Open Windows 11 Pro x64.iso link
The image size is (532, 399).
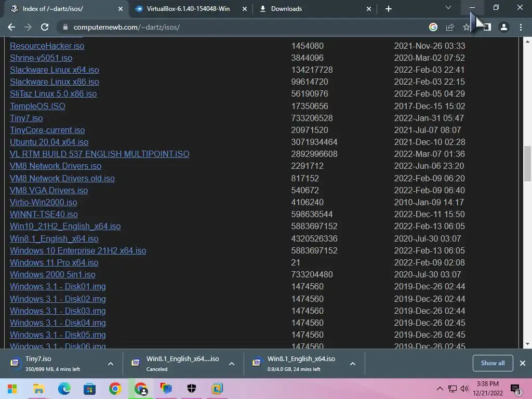[x=54, y=262]
